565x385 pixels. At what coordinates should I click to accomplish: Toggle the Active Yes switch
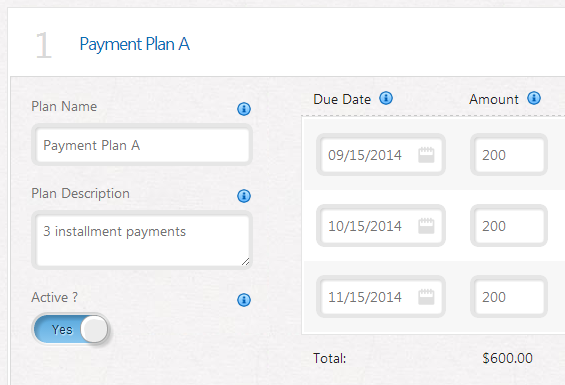[71, 329]
